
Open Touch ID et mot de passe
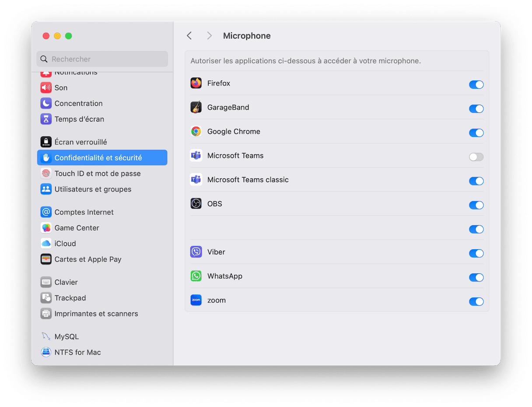[x=97, y=174]
